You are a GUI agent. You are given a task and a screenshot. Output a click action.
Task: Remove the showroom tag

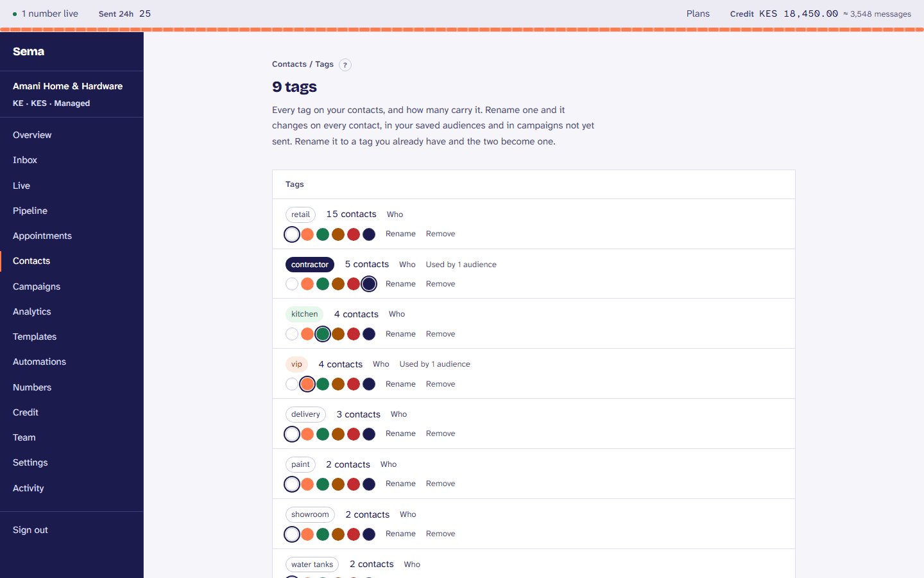(441, 534)
